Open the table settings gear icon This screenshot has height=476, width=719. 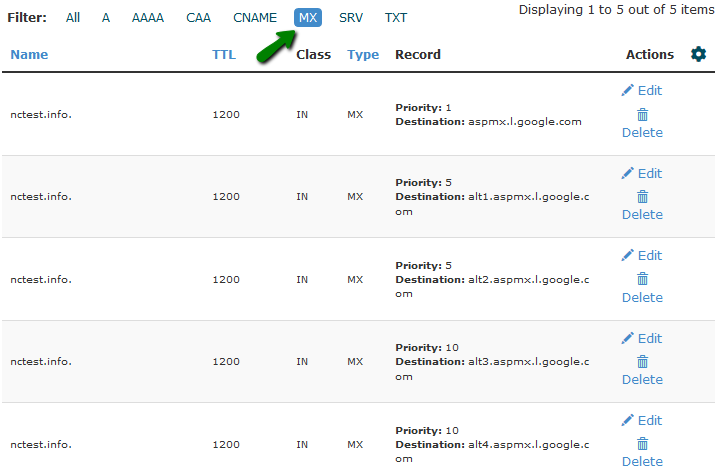698,54
